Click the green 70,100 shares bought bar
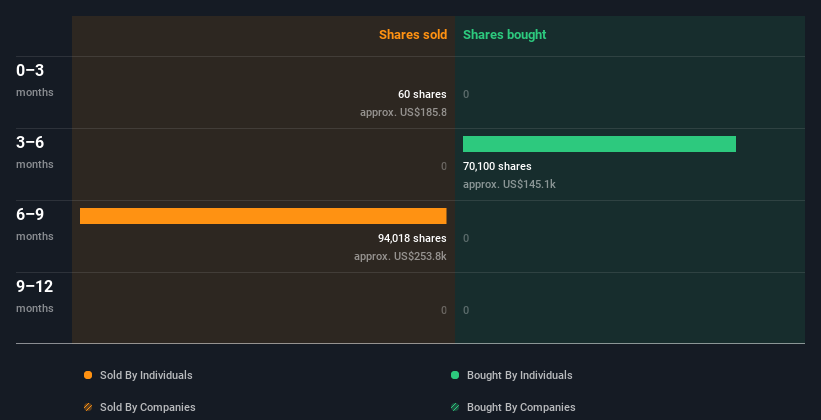Image resolution: width=821 pixels, height=420 pixels. pos(599,144)
